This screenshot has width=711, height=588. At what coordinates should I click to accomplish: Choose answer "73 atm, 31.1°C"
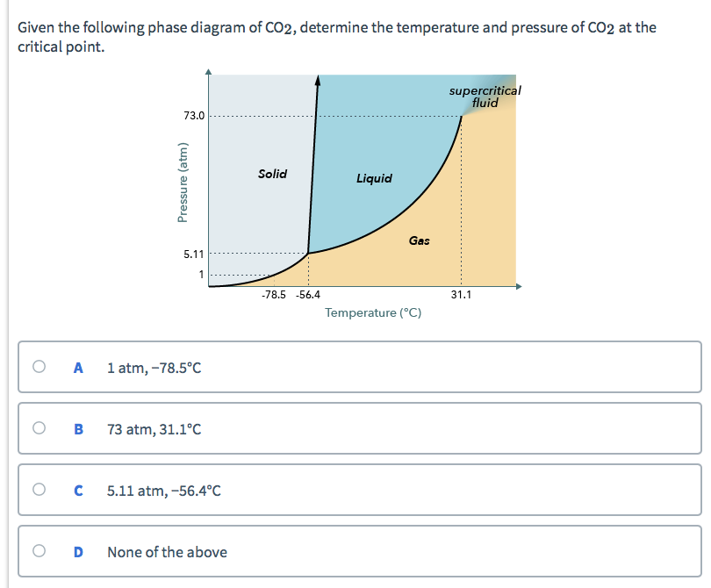[154, 429]
